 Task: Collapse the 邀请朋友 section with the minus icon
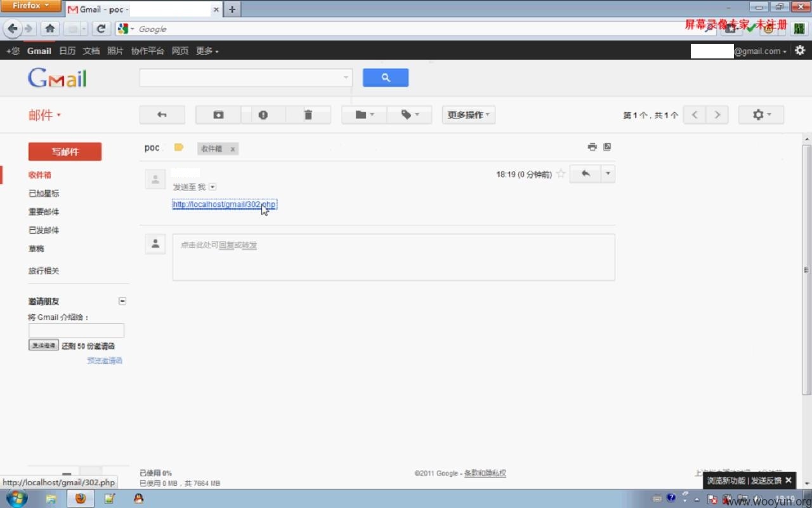(x=122, y=301)
